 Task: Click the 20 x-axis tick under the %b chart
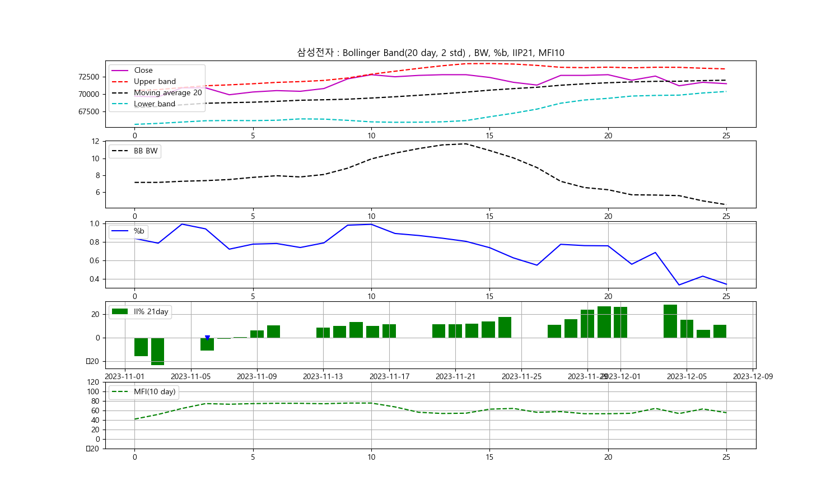[x=608, y=297]
